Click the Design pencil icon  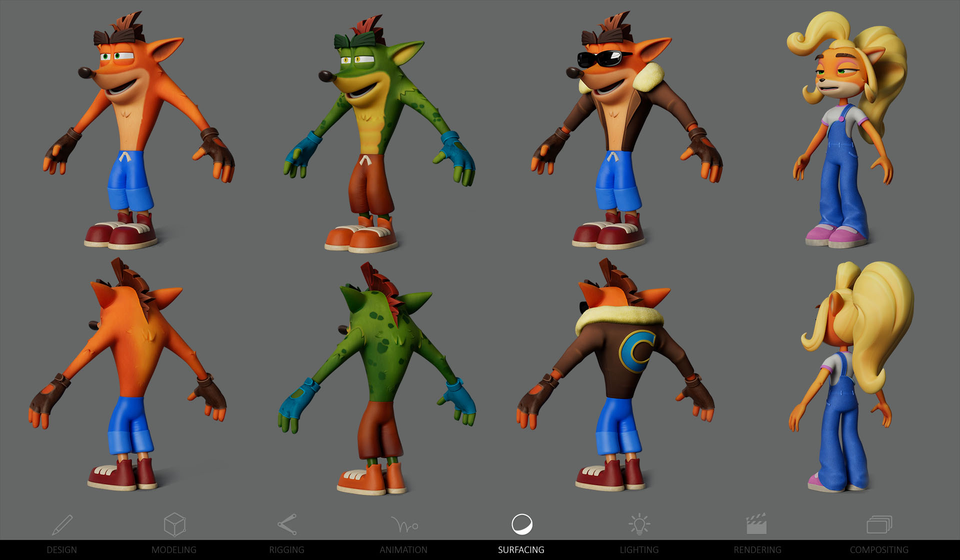tap(62, 524)
